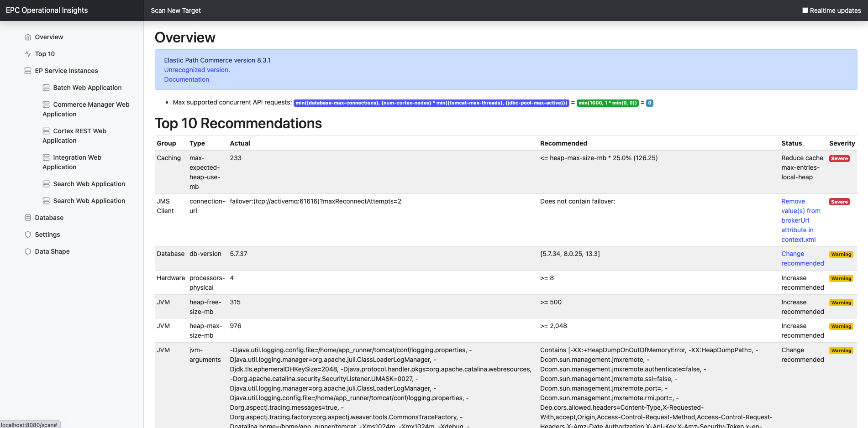Image resolution: width=868 pixels, height=428 pixels.
Task: Open the Documentation link
Action: coord(186,79)
